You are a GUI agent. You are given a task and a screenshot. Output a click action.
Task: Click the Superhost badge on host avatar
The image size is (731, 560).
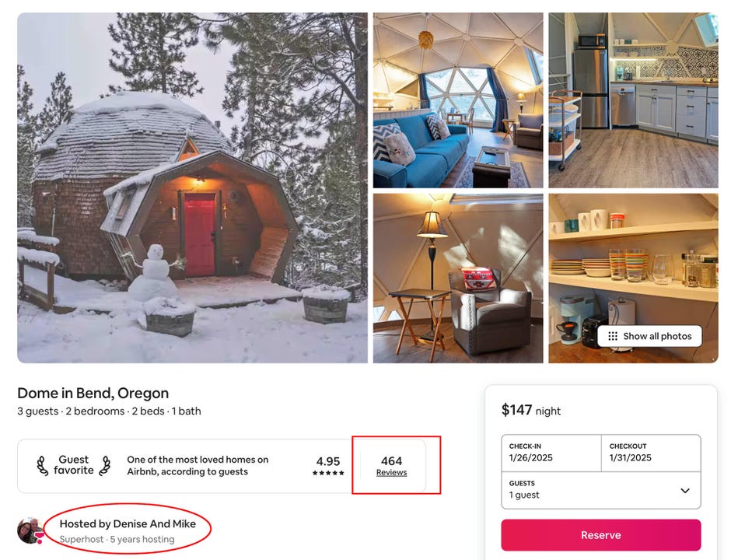[40, 538]
